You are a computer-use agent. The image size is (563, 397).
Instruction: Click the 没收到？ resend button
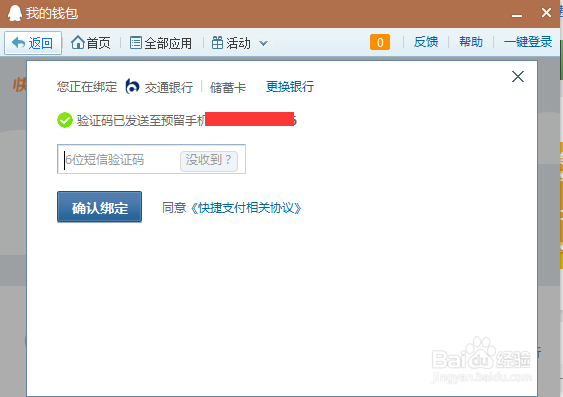209,160
